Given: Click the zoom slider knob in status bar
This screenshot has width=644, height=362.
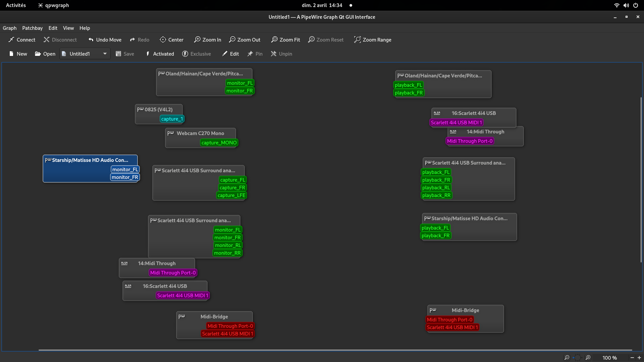Looking at the screenshot, I should coord(577,358).
